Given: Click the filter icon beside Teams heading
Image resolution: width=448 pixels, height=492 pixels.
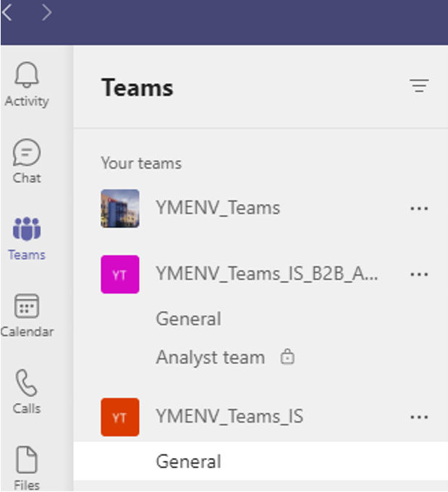Looking at the screenshot, I should (419, 85).
